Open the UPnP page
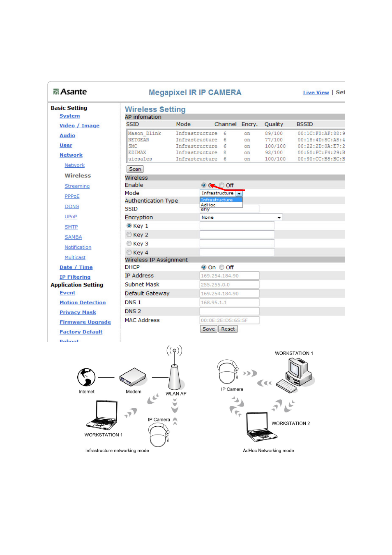This screenshot has height=555, width=392. [x=71, y=217]
